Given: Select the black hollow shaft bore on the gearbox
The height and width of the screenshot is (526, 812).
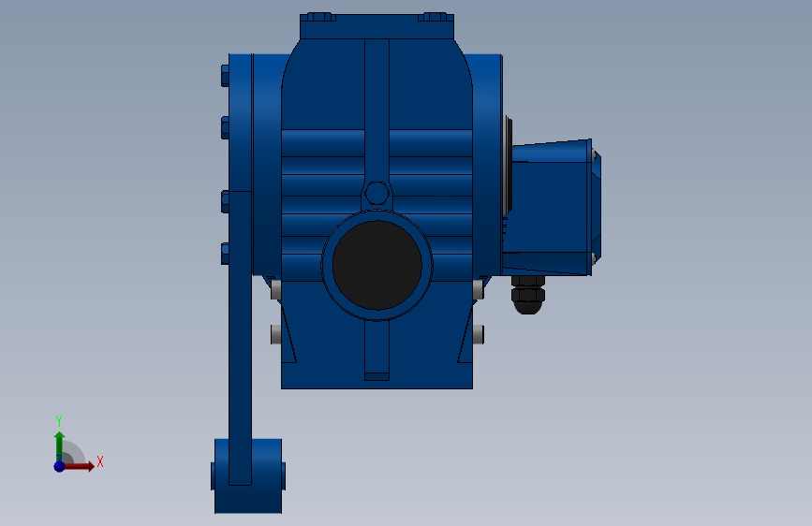Looking at the screenshot, I should pyautogui.click(x=377, y=265).
